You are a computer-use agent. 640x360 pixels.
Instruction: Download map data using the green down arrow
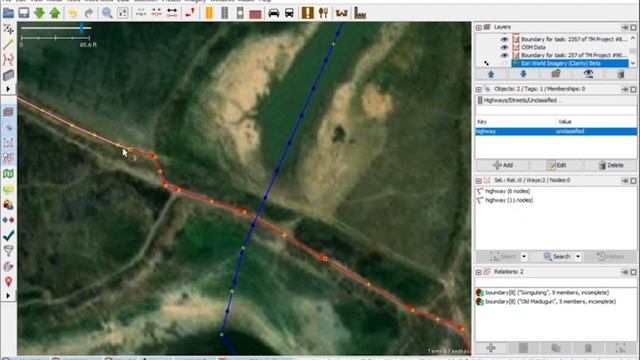[x=39, y=13]
